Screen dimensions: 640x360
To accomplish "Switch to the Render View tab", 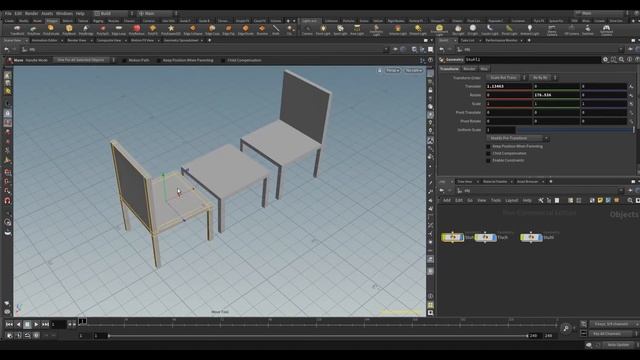I will (x=77, y=40).
